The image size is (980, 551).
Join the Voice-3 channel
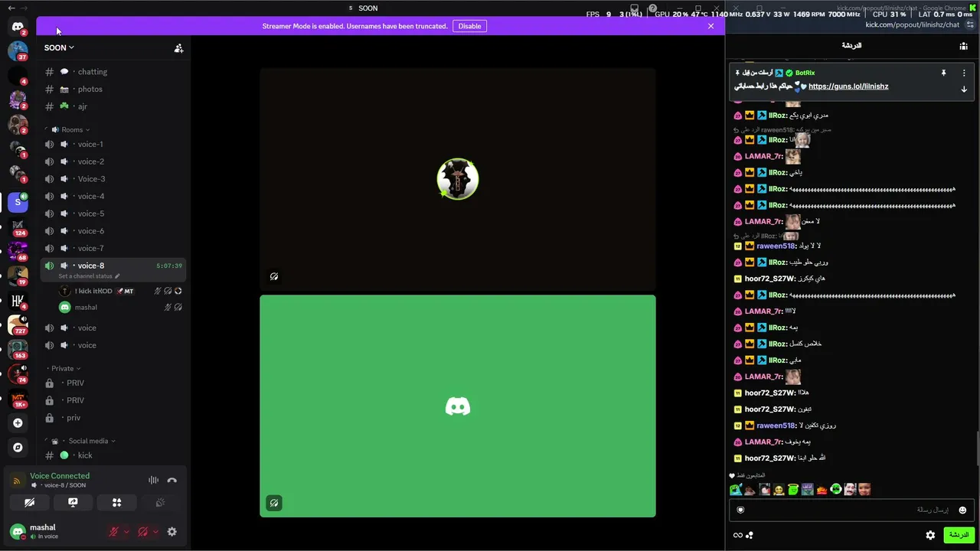coord(113,179)
